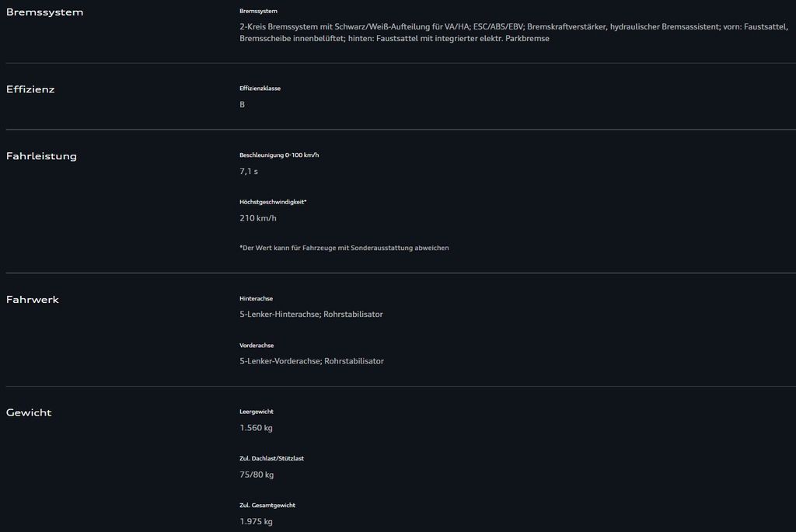The height and width of the screenshot is (532, 796).
Task: Click the Fahrwerk section heading
Action: [33, 300]
